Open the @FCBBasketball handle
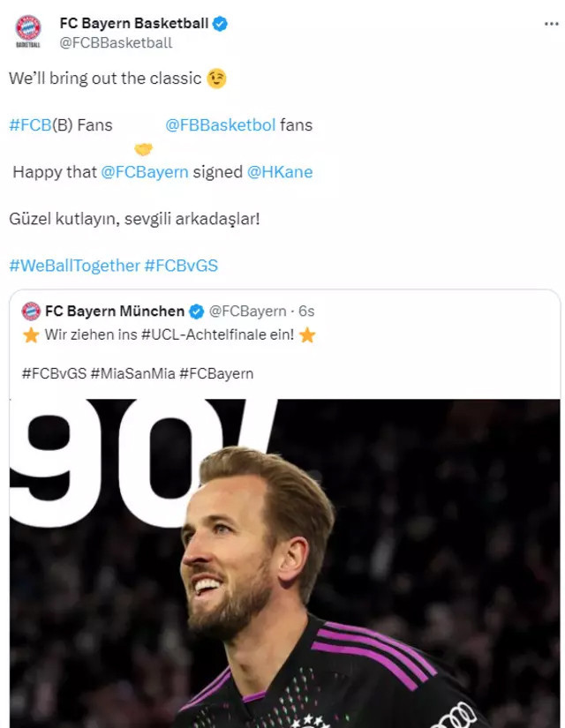The height and width of the screenshot is (728, 565). click(x=116, y=42)
